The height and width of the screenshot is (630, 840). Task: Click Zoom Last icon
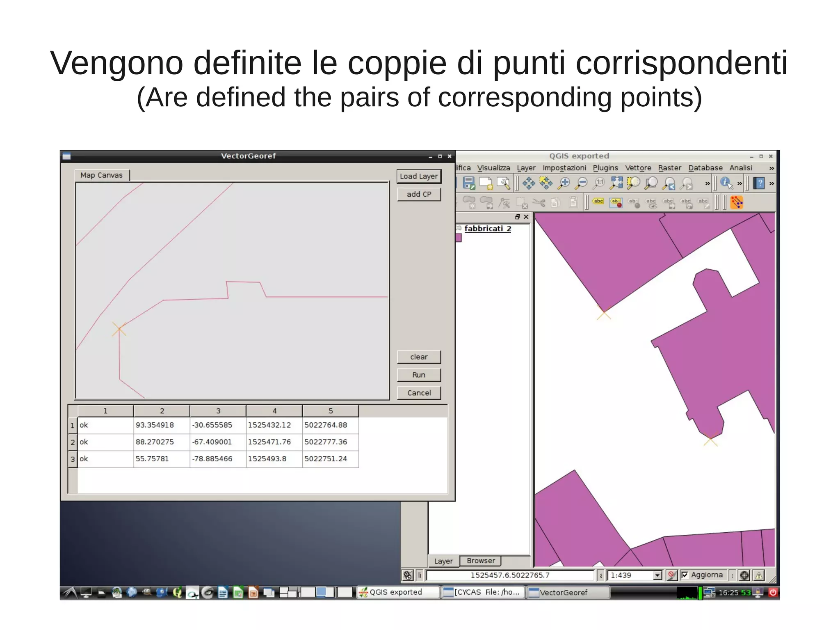tap(669, 183)
